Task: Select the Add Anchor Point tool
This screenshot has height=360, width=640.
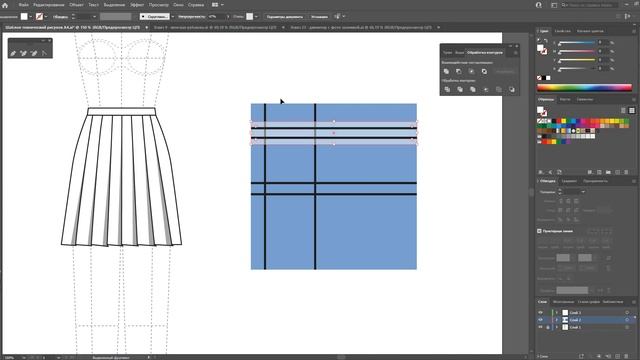Action: coord(23,53)
